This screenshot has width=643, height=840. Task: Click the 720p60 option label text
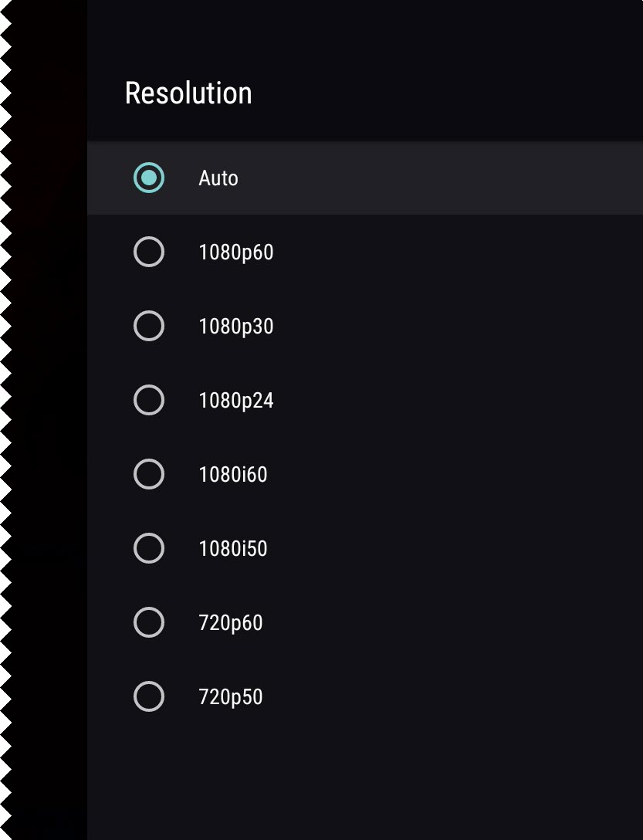point(231,622)
